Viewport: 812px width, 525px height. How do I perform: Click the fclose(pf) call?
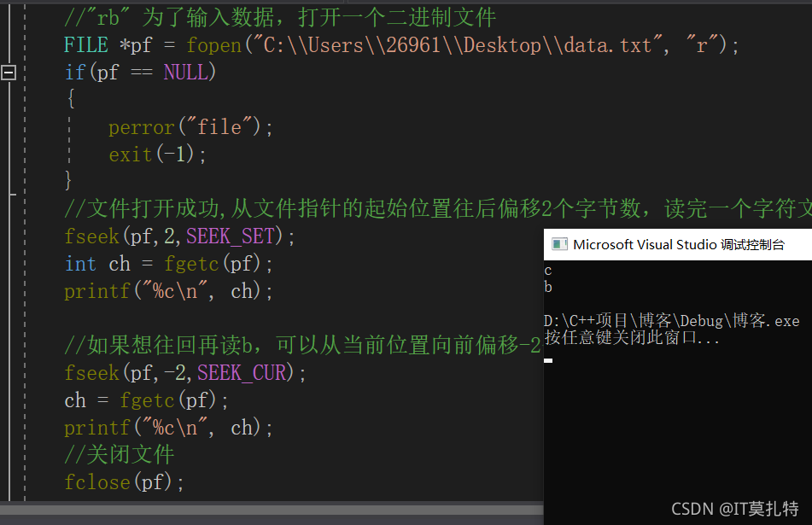124,482
